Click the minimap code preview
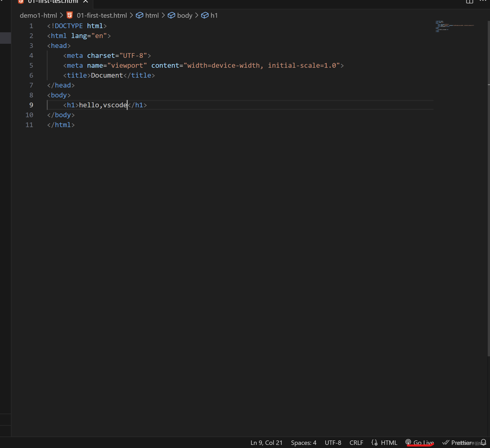This screenshot has width=490, height=448. [x=454, y=26]
